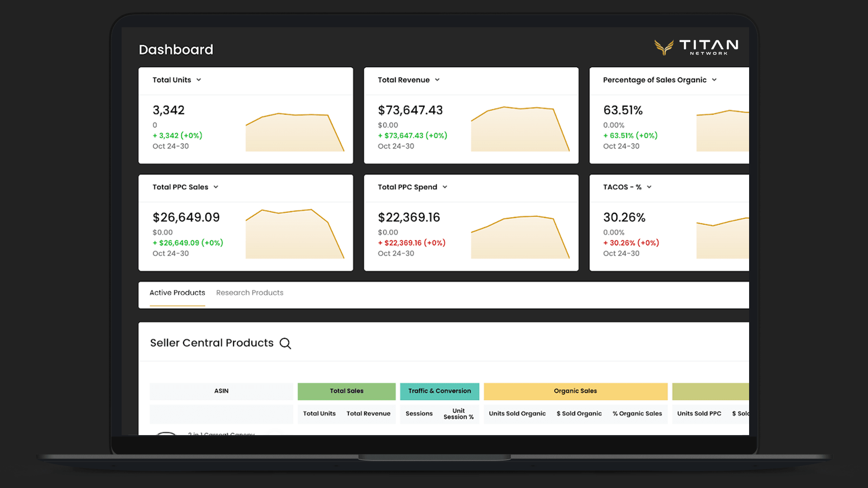868x488 pixels.
Task: Select the Active Products tab
Action: [177, 293]
